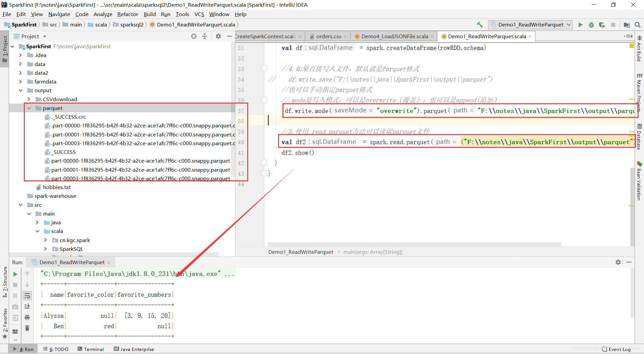Click the locate file target icon in Project panel

coord(194,36)
